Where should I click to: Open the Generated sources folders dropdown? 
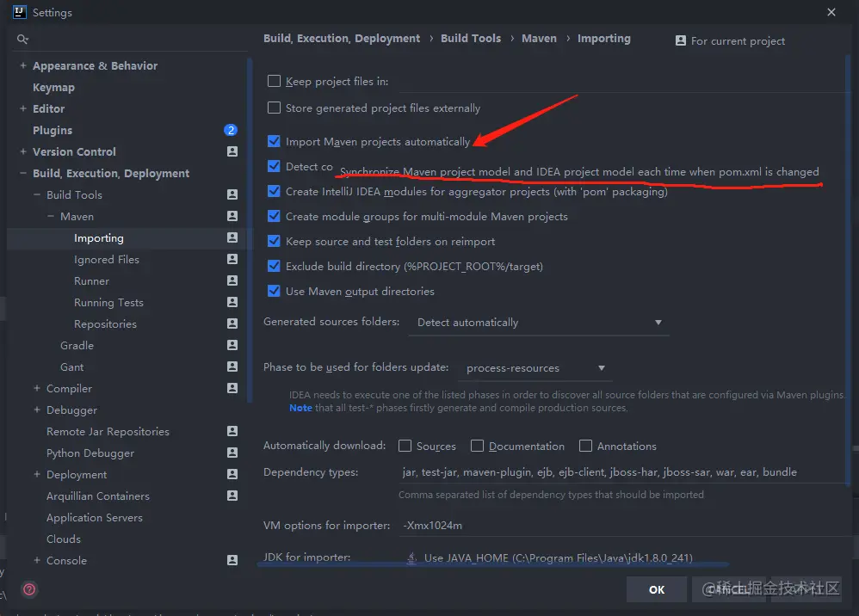pos(539,323)
